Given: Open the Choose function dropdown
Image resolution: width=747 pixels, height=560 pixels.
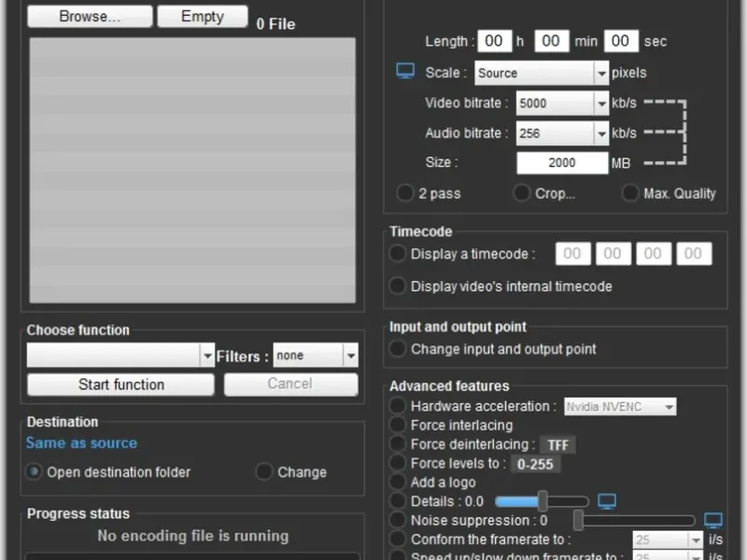Looking at the screenshot, I should 120,356.
